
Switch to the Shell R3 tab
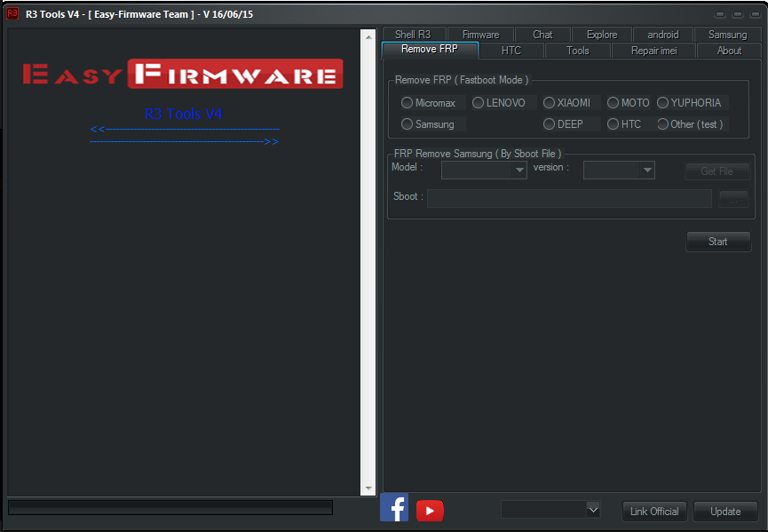pos(413,35)
